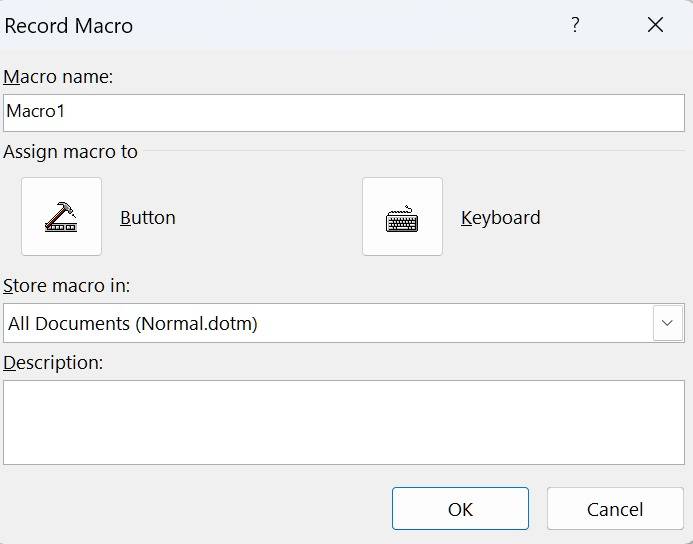The width and height of the screenshot is (693, 544).
Task: Assign macro to toolbar button (hammer icon)
Action: 61,217
